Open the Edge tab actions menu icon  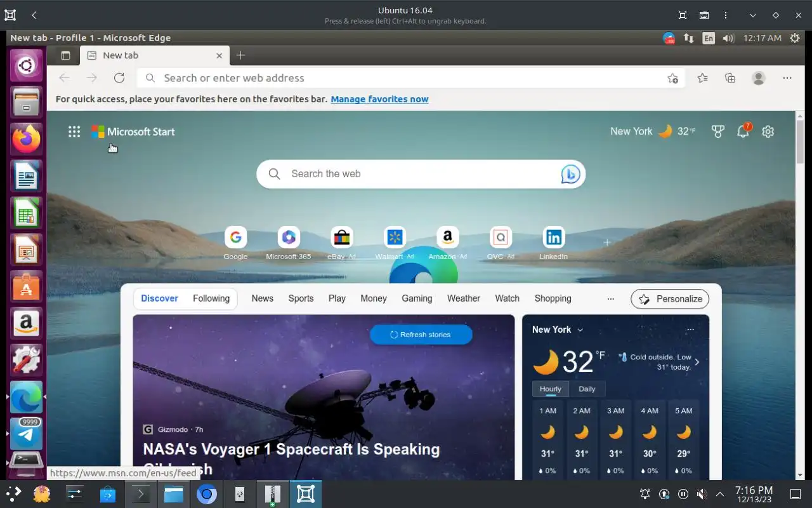[x=65, y=55]
